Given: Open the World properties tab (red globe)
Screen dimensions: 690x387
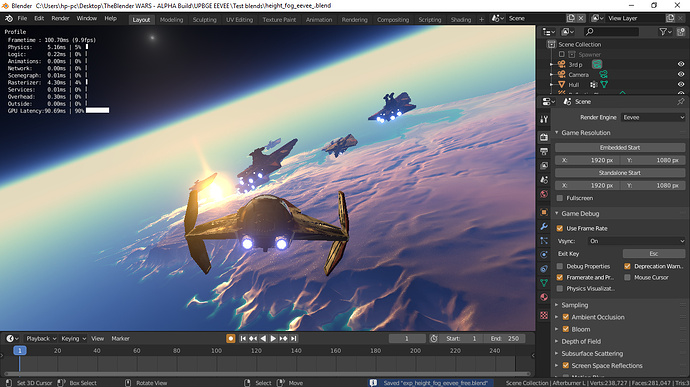Looking at the screenshot, I should pyautogui.click(x=544, y=194).
